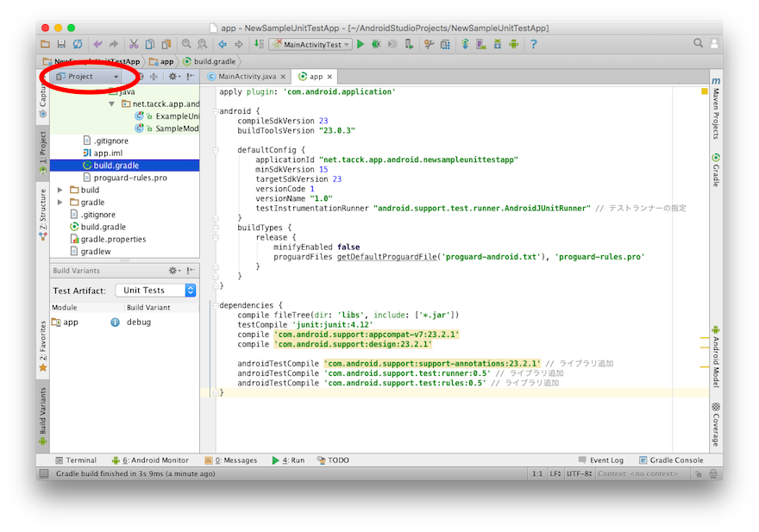759x532 pixels.
Task: Navigate back with the blue left arrow
Action: point(223,44)
